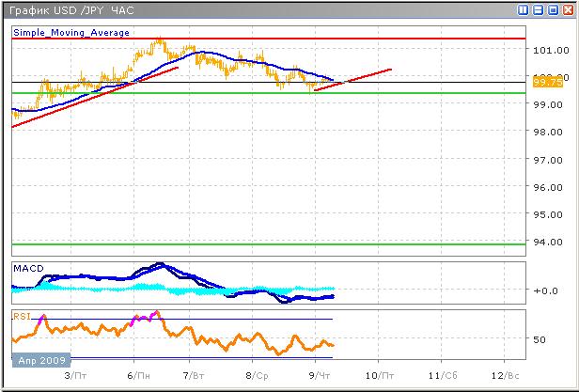The image size is (579, 392).
Task: Select the 6/Пн date on the time axis
Action: pos(134,375)
